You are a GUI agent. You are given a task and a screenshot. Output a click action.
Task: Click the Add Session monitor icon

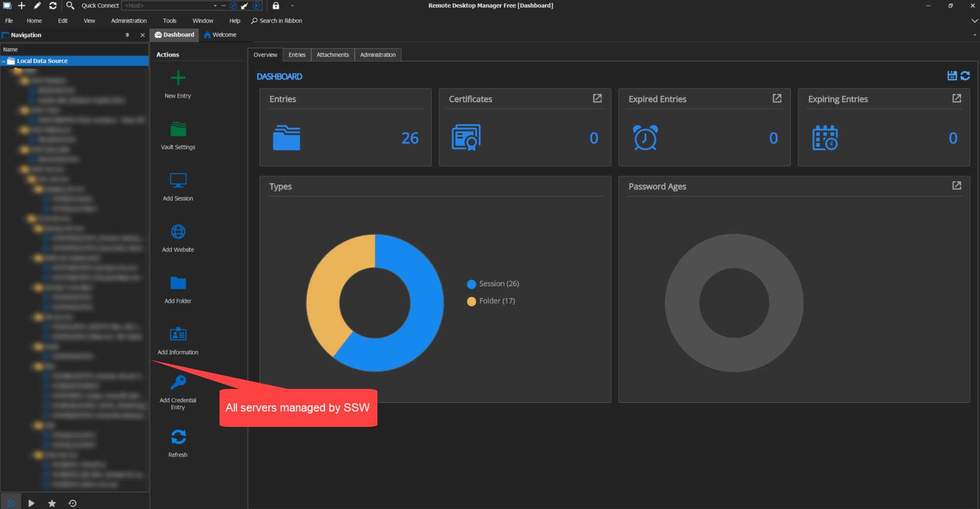(178, 181)
